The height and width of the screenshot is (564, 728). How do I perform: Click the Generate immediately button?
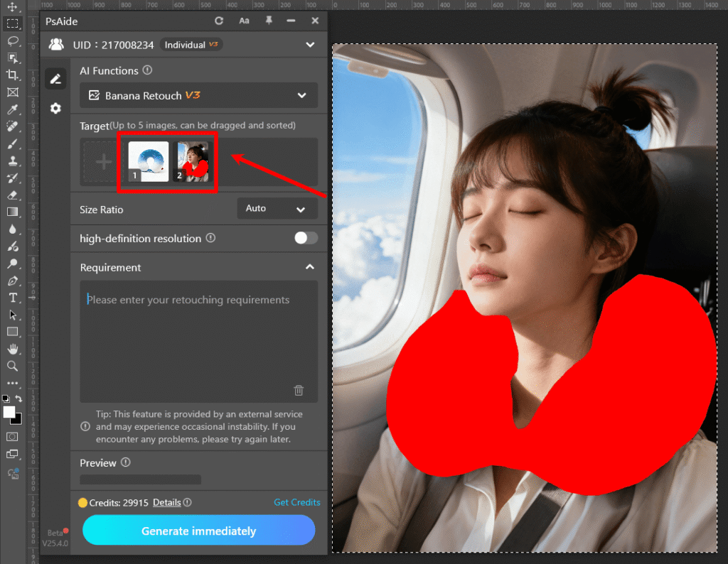tap(198, 531)
